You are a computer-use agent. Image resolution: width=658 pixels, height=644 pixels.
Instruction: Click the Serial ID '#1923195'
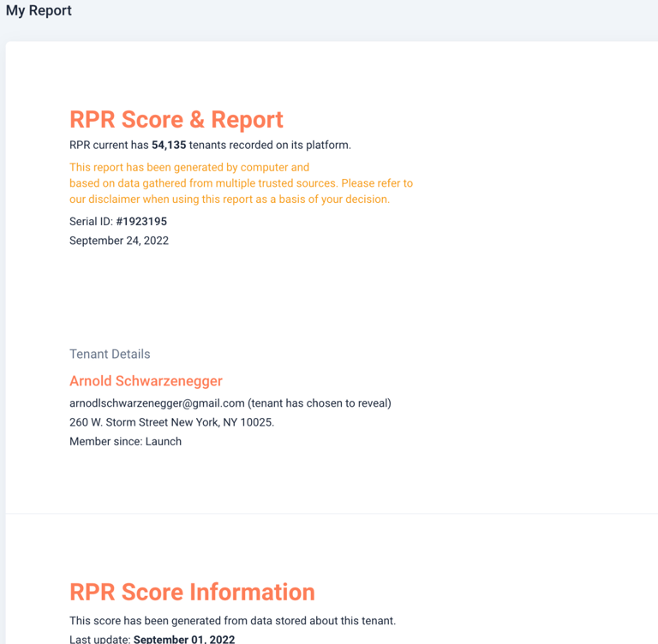(x=141, y=222)
